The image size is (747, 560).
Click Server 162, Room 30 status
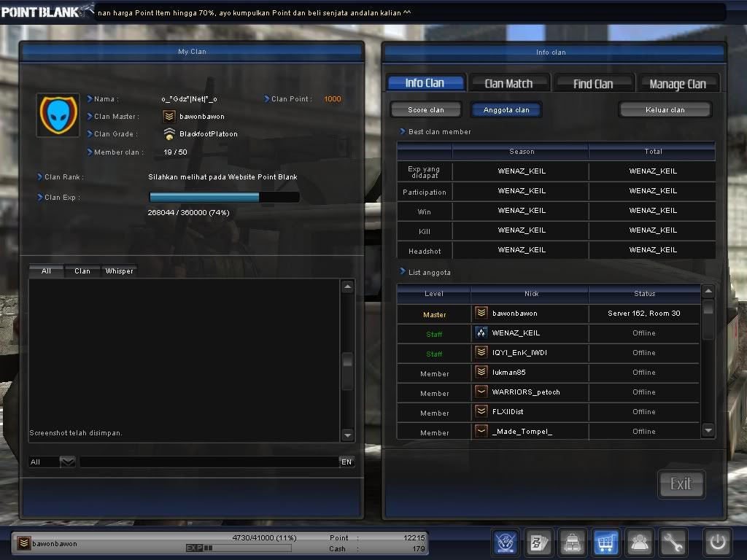click(x=644, y=313)
